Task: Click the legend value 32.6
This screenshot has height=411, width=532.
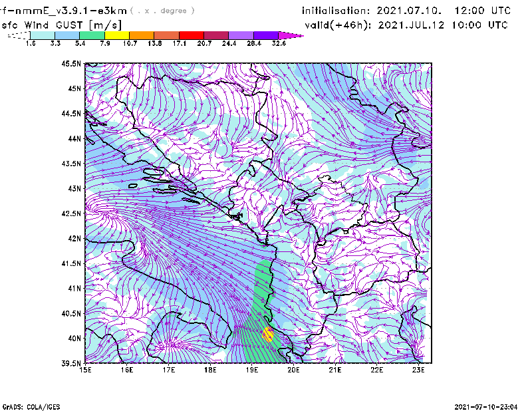Action: point(279,43)
